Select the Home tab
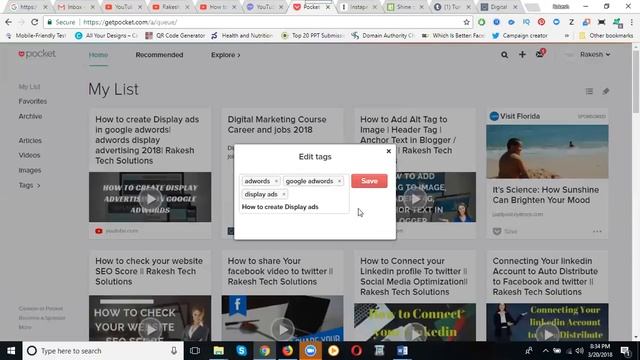The height and width of the screenshot is (360, 640). [98, 55]
